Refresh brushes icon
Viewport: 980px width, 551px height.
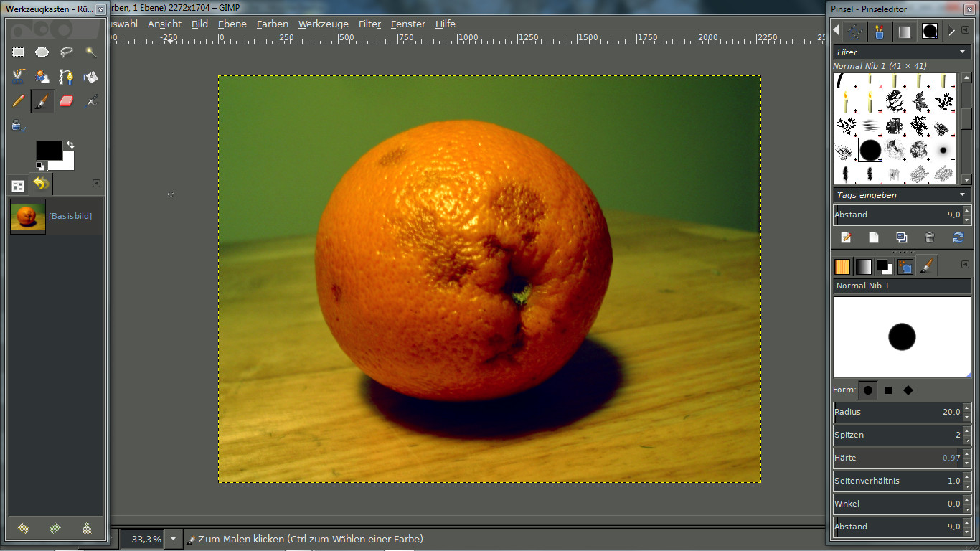point(958,237)
